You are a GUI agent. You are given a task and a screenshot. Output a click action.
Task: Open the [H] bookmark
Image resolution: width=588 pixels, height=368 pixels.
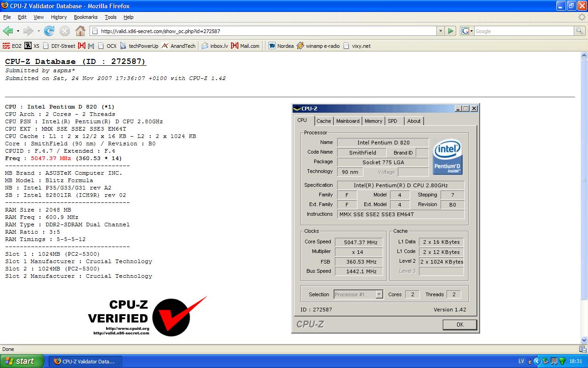86,46
